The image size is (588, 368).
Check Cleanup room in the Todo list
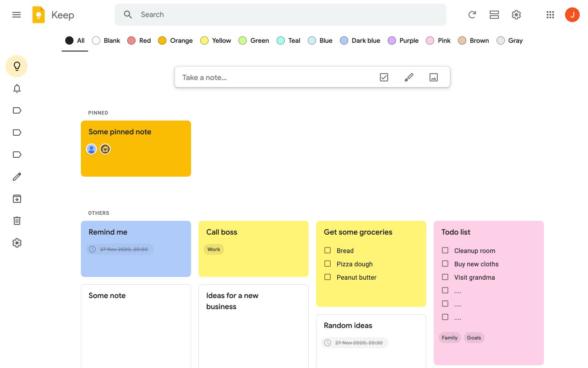(445, 250)
